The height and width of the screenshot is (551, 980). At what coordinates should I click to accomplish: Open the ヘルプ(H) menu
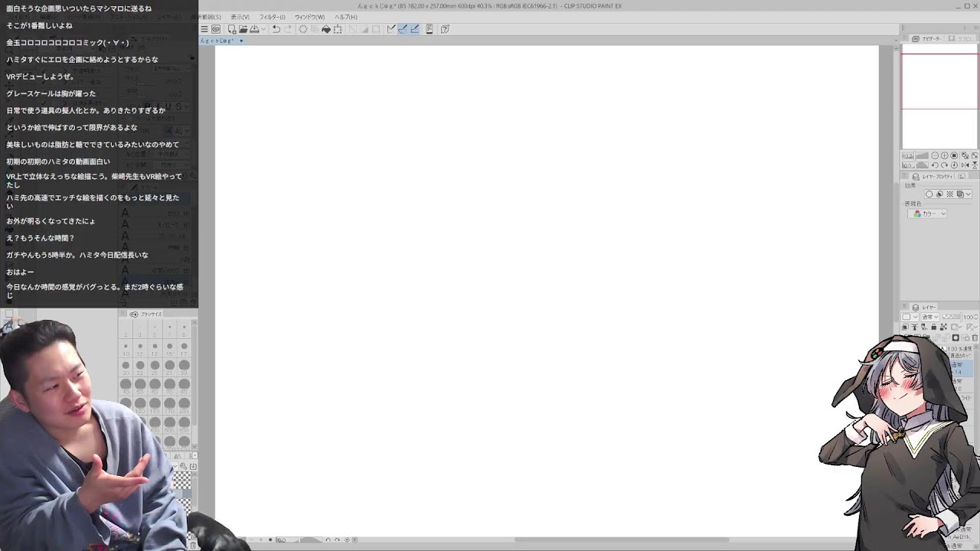tap(345, 17)
